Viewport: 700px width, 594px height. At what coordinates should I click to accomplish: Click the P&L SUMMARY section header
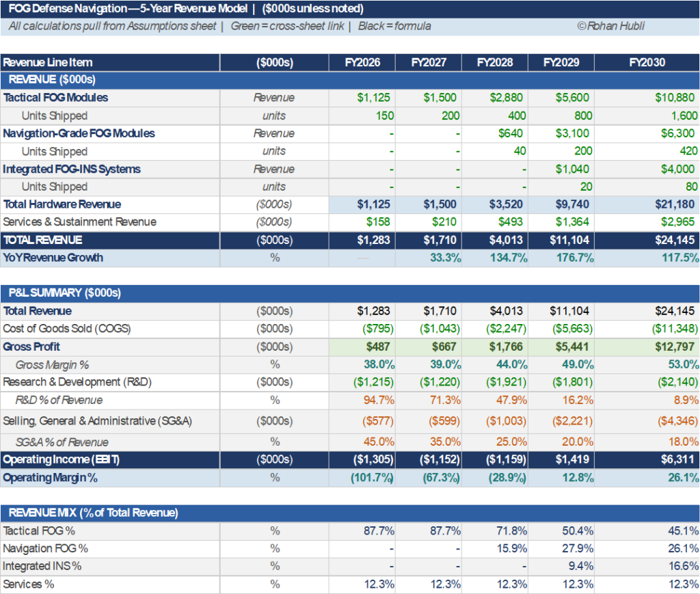[x=65, y=293]
